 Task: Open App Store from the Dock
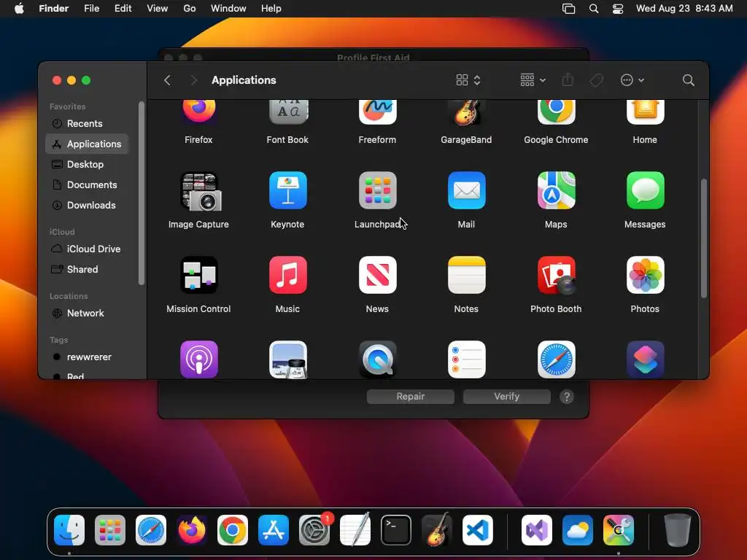(274, 530)
